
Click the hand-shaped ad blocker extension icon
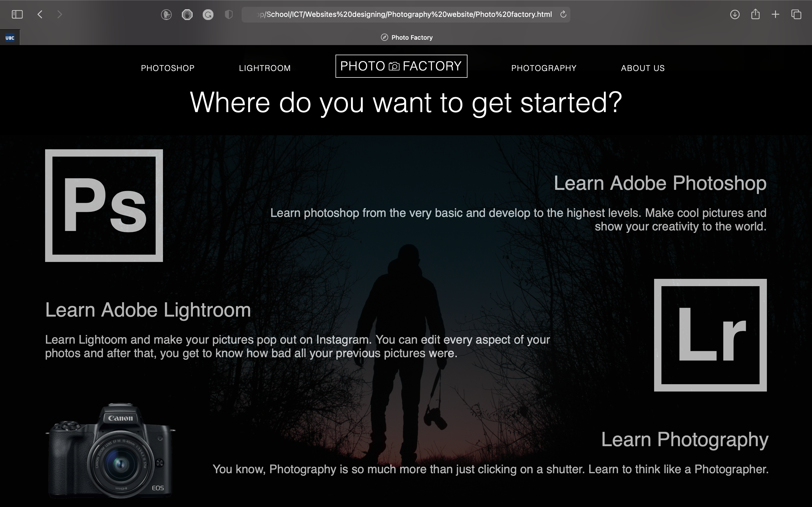[x=187, y=14]
